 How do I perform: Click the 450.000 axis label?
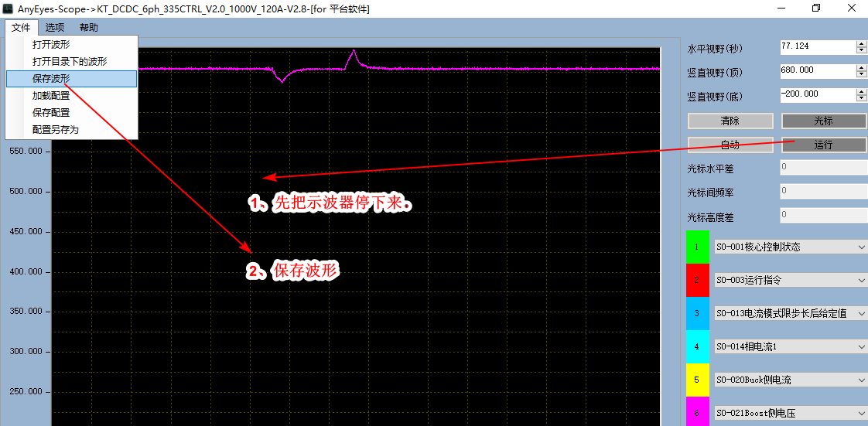[26, 232]
